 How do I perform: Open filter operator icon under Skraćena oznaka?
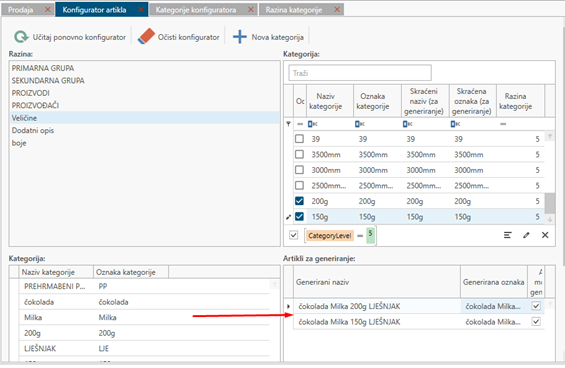point(455,124)
